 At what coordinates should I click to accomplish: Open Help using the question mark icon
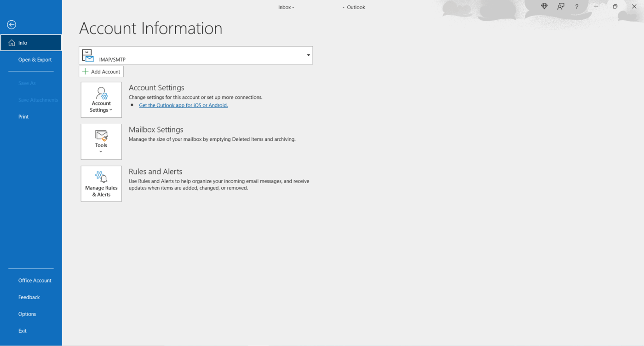click(x=576, y=6)
